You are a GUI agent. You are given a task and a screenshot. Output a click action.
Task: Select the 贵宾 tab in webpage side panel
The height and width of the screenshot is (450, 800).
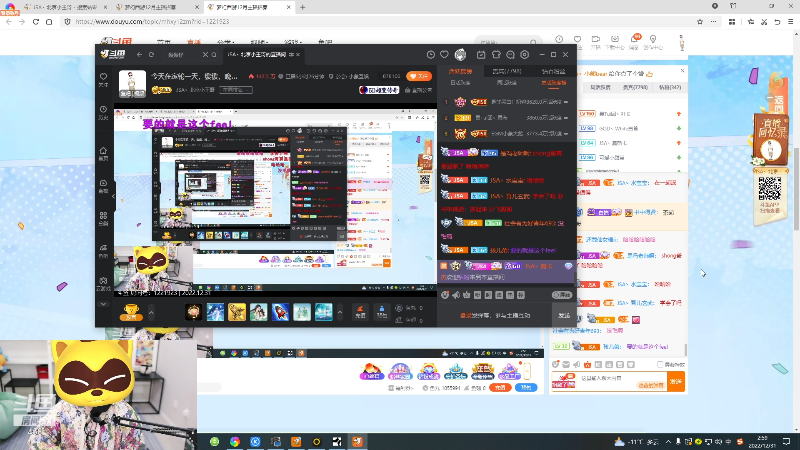pyautogui.click(x=635, y=87)
